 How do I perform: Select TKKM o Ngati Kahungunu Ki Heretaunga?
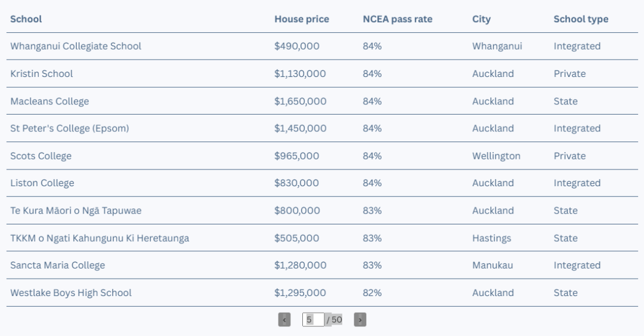click(100, 238)
